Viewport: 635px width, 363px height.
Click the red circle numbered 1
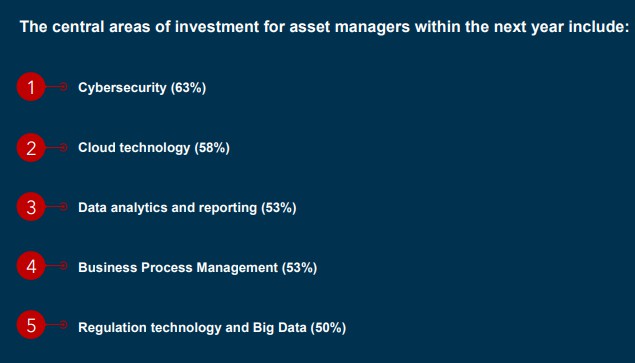pos(31,87)
